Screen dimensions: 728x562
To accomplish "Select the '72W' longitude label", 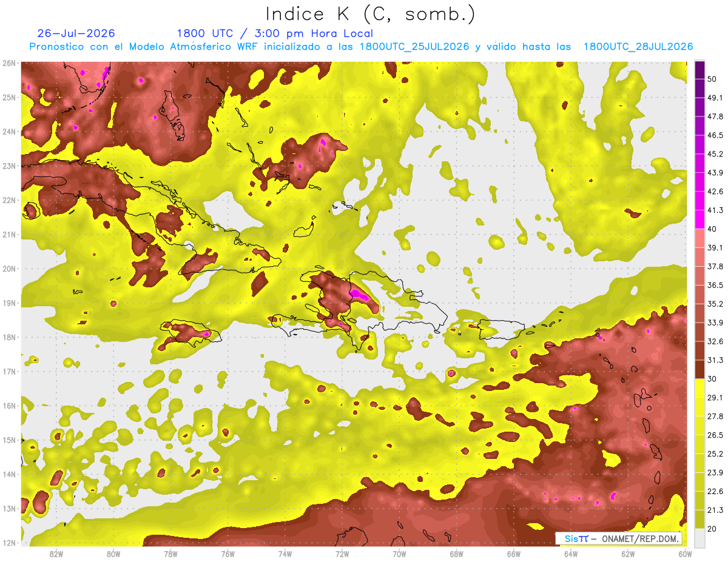I will coord(342,554).
